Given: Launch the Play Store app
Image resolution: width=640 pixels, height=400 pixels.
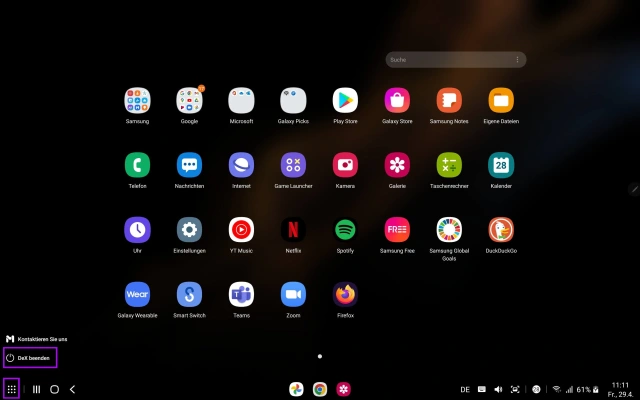Looking at the screenshot, I should pos(345,100).
